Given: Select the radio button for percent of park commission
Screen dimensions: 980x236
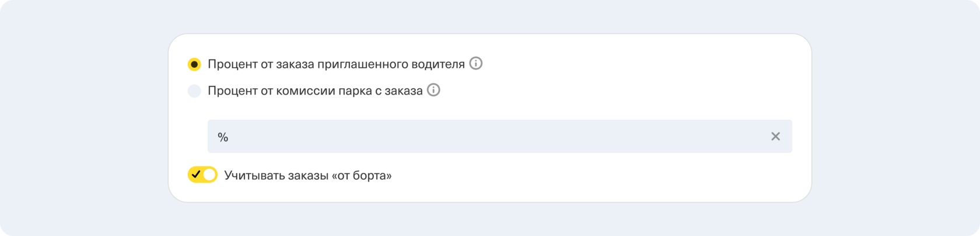Looking at the screenshot, I should (x=194, y=91).
